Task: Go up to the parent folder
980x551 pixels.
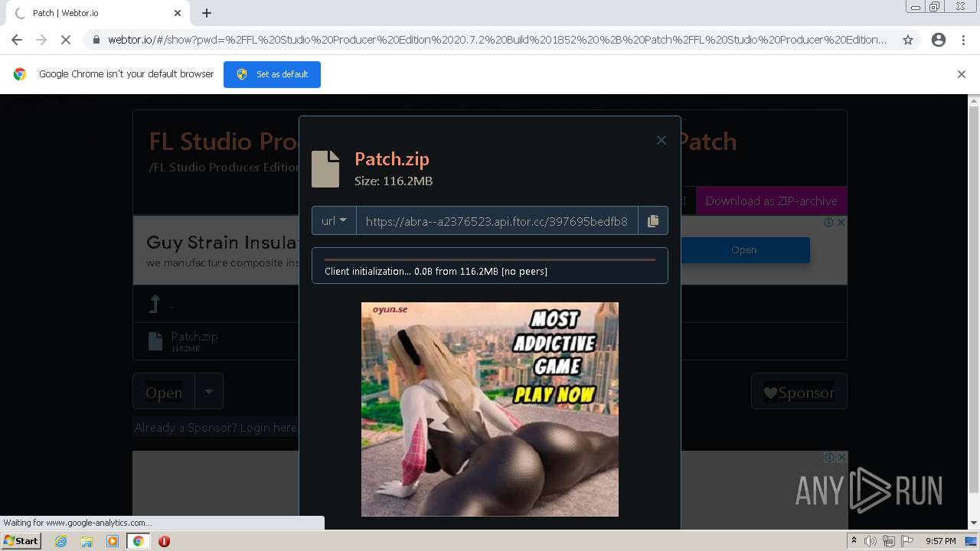Action: [155, 305]
